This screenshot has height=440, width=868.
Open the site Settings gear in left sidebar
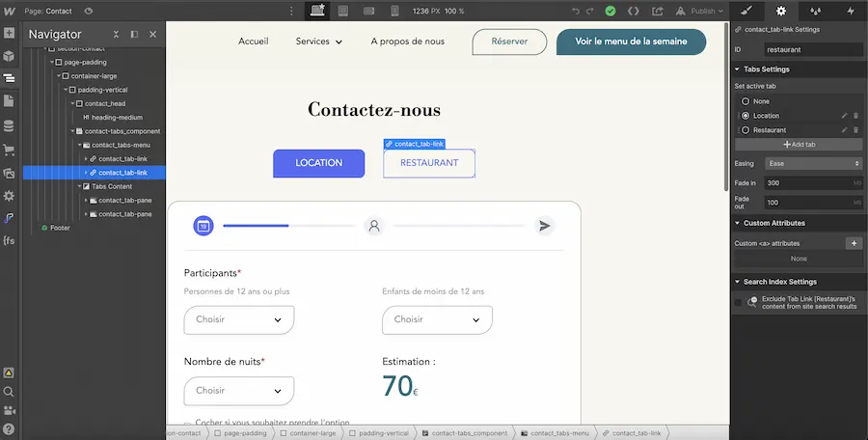coord(9,196)
